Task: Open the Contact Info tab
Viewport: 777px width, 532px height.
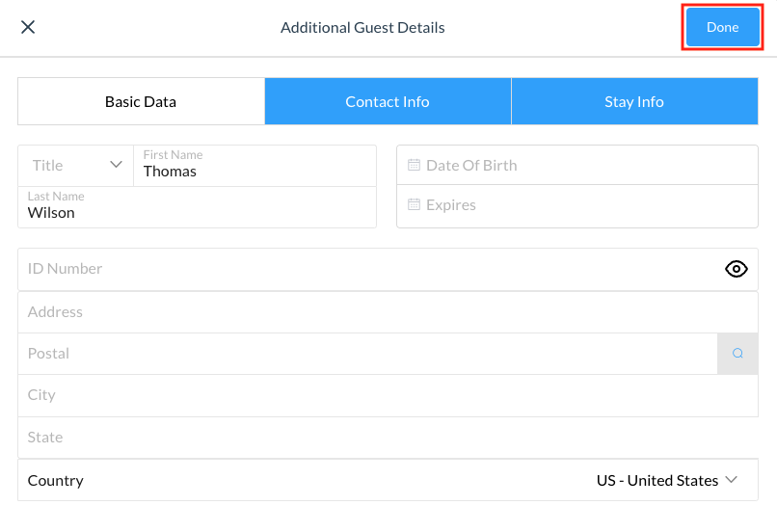Action: tap(388, 101)
